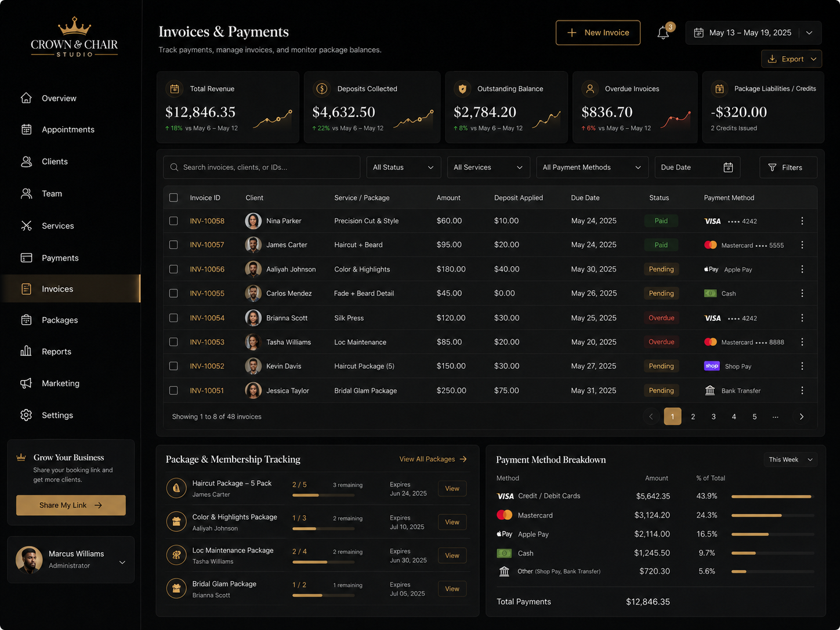Click the three-dot menu for INV-10058
The width and height of the screenshot is (840, 630).
[x=802, y=221]
